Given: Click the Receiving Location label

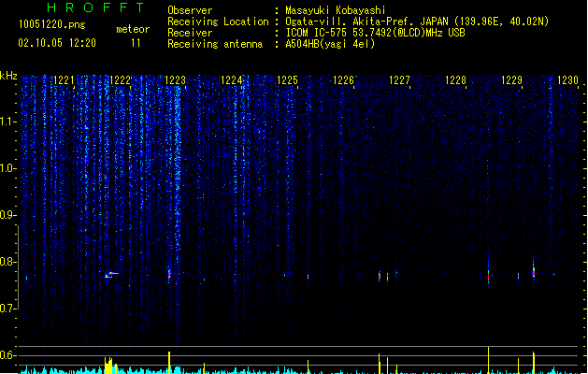Looking at the screenshot, I should [x=218, y=22].
